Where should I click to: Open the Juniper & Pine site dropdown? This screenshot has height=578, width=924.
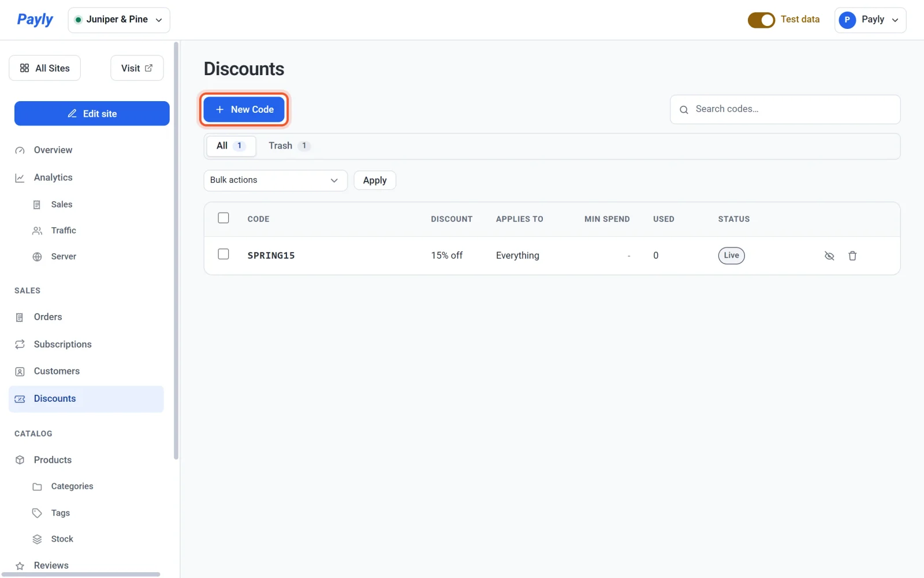click(x=119, y=20)
